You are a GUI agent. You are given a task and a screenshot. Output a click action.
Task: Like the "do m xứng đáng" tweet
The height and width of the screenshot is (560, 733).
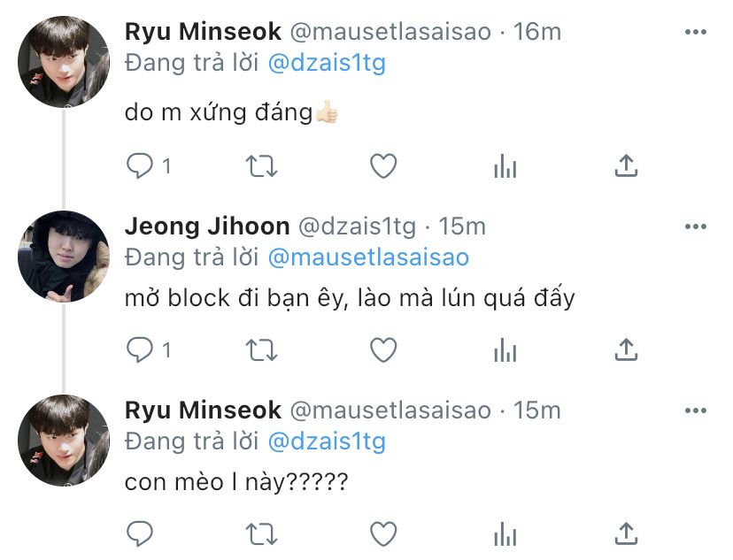point(382,165)
